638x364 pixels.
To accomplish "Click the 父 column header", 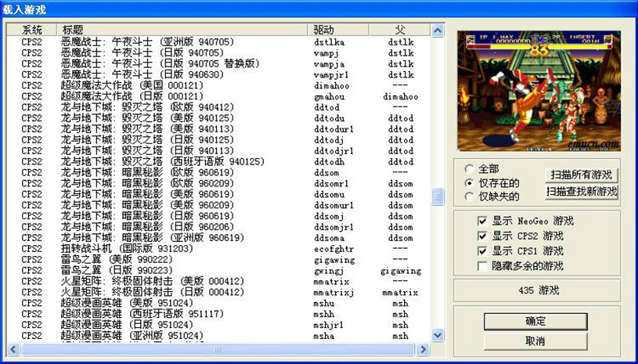I will click(x=401, y=30).
